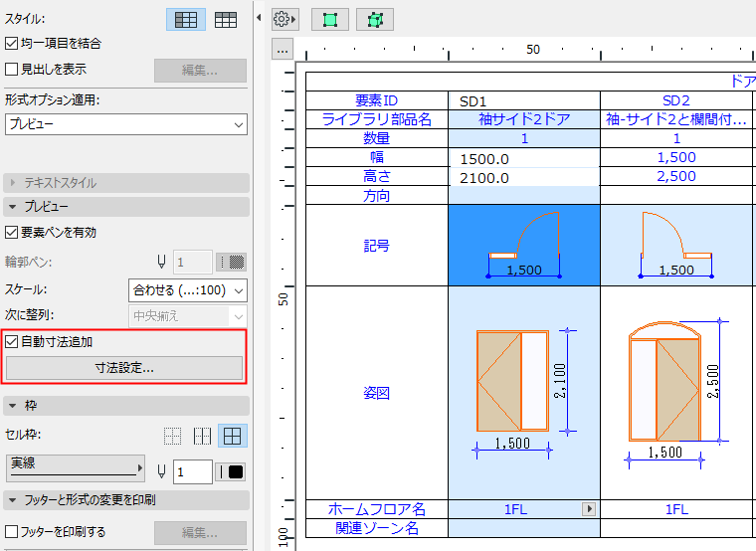Click the SD2 elevation view preview
This screenshot has width=756, height=551.
pyautogui.click(x=676, y=393)
